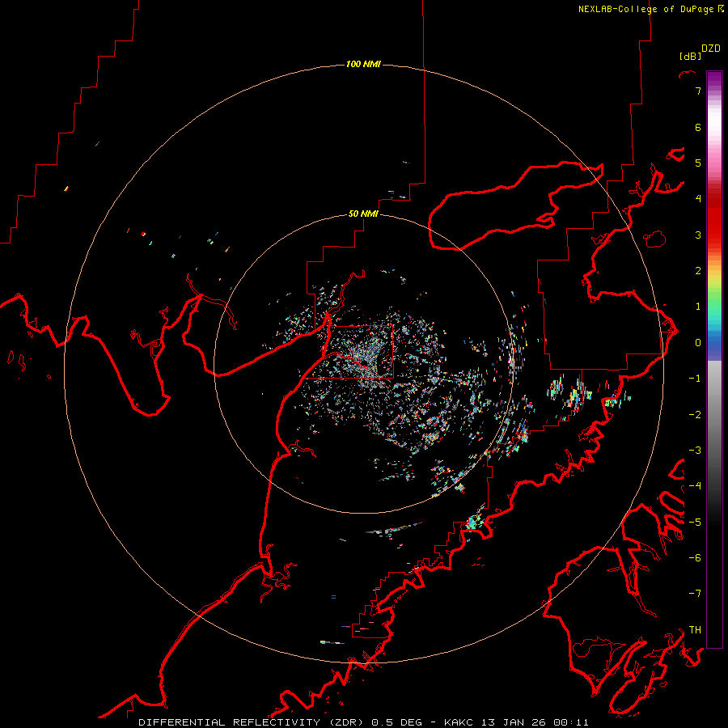Click the KAKC station identifier in caption

(459, 722)
